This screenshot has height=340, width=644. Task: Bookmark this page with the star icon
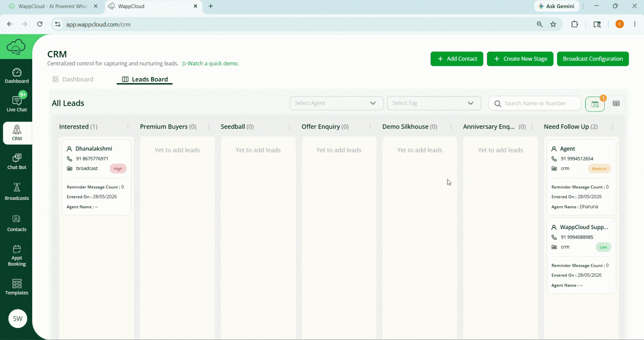553,24
